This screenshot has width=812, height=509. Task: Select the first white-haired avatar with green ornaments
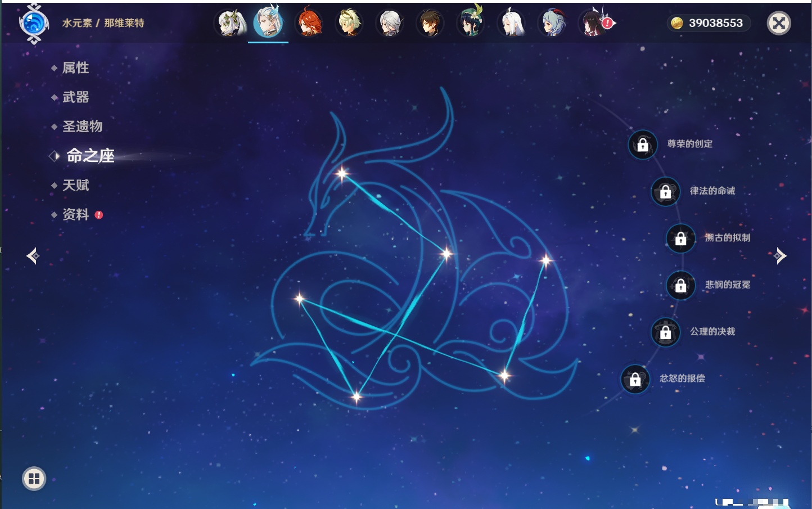point(230,23)
